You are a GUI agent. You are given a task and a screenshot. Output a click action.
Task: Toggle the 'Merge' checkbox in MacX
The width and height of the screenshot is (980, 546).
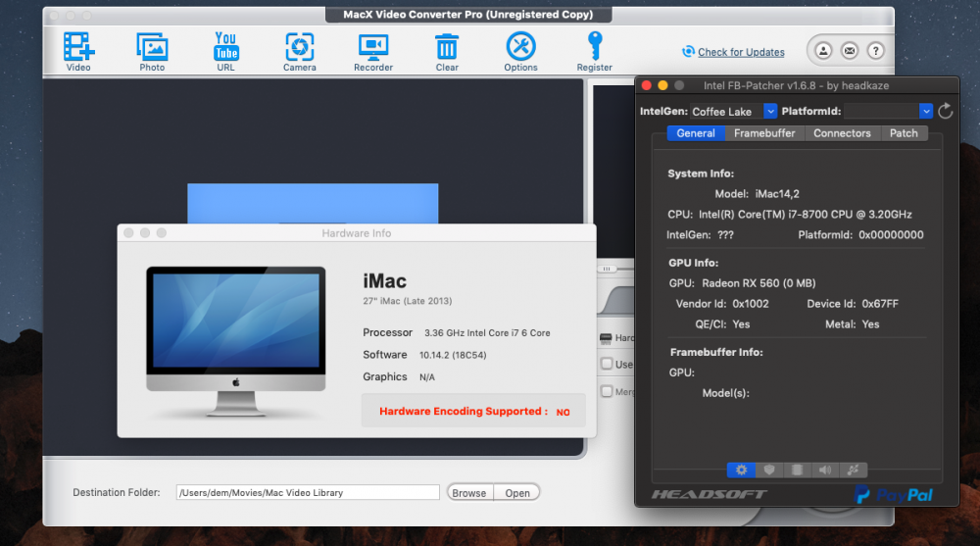(607, 391)
